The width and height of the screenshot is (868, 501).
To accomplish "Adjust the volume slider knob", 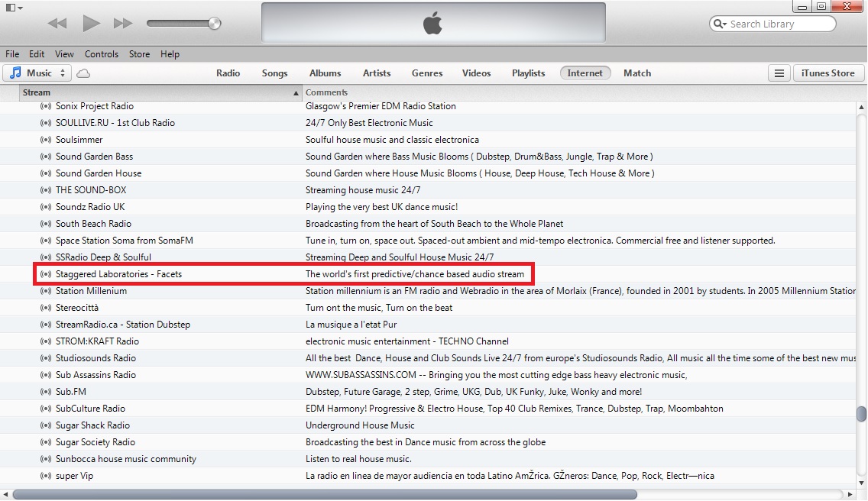I will click(x=214, y=23).
